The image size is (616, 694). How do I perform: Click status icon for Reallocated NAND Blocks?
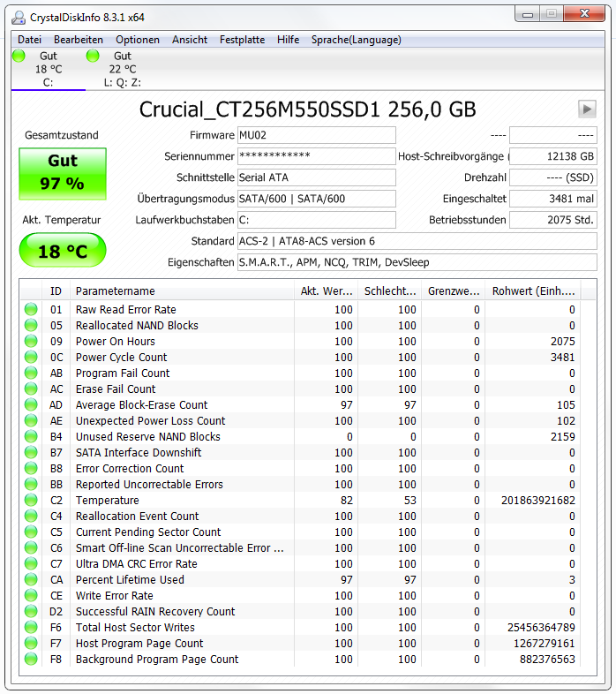pyautogui.click(x=31, y=325)
